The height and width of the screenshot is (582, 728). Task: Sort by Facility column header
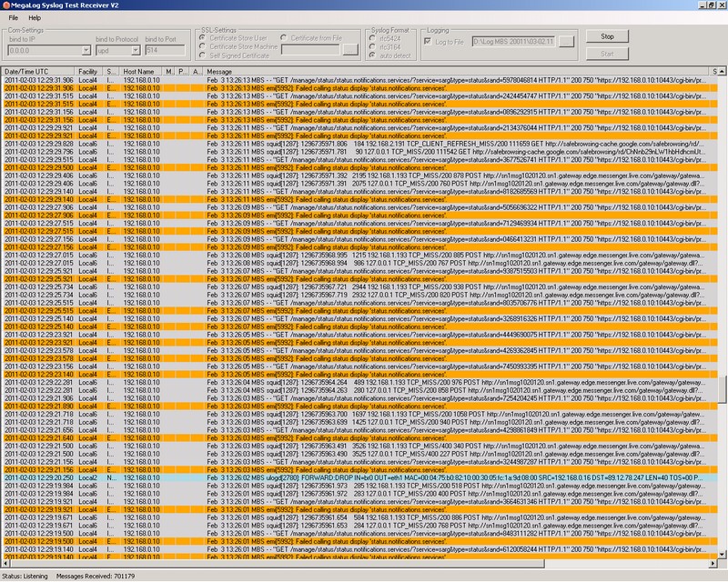coord(88,72)
